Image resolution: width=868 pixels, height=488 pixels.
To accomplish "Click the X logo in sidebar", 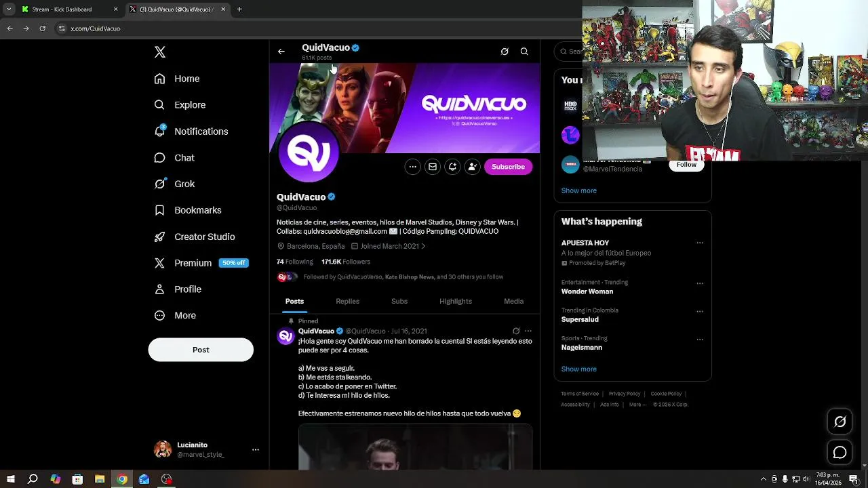I will pos(160,52).
